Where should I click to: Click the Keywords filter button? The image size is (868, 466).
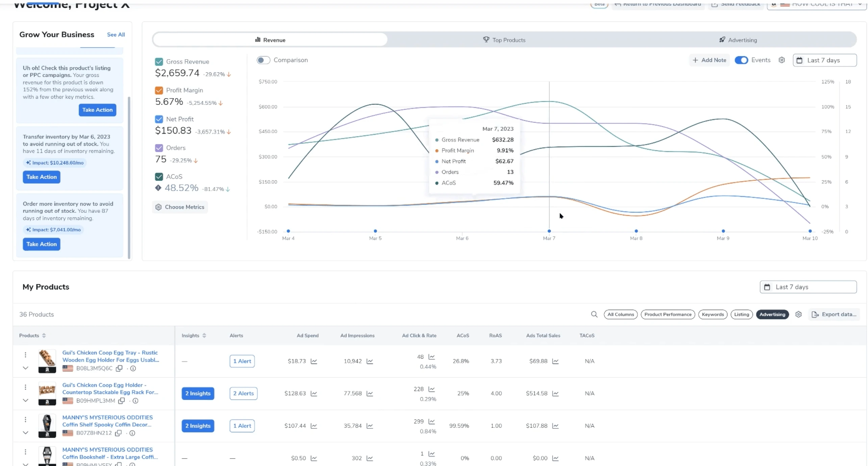[712, 314]
